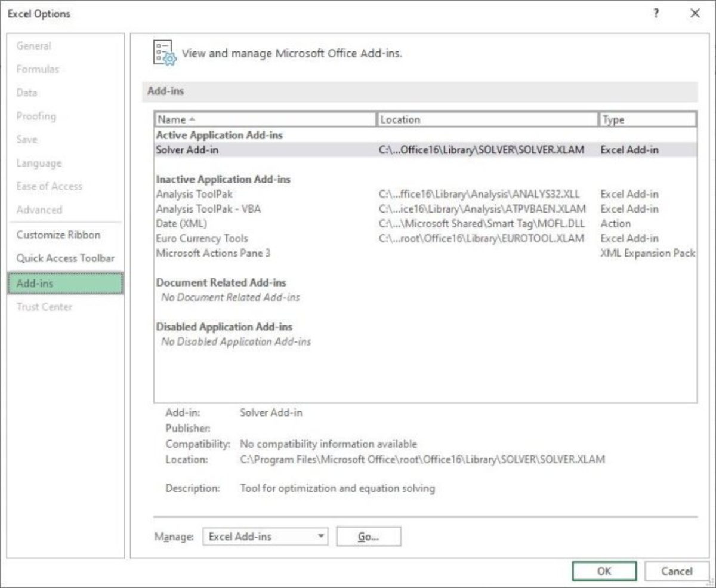
Task: Select the Analysis ToolPak row
Action: 425,194
